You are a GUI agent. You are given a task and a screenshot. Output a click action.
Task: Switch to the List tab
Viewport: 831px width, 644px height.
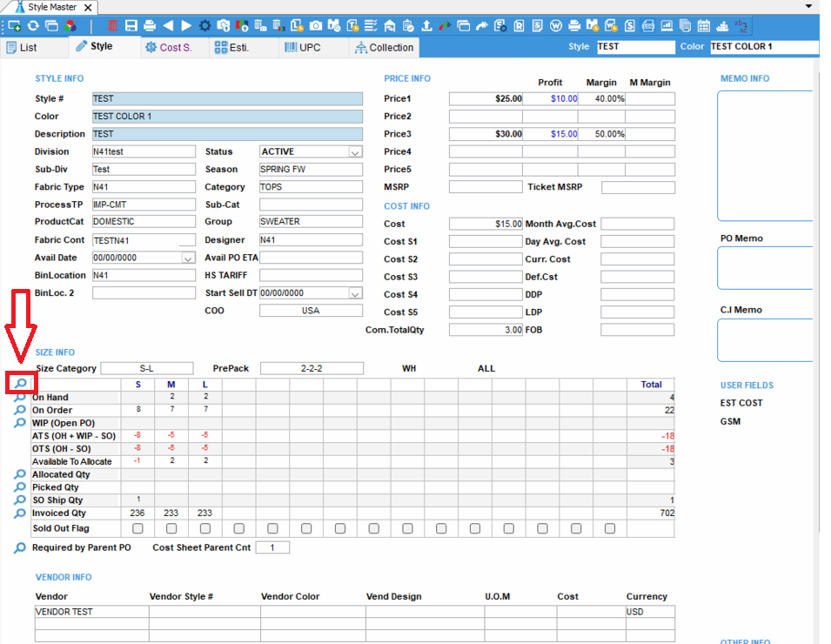[22, 47]
